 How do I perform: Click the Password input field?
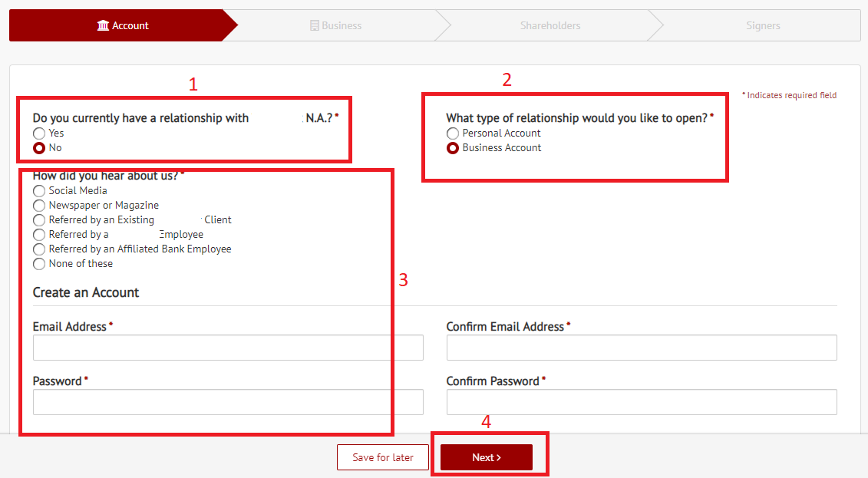[x=227, y=401]
